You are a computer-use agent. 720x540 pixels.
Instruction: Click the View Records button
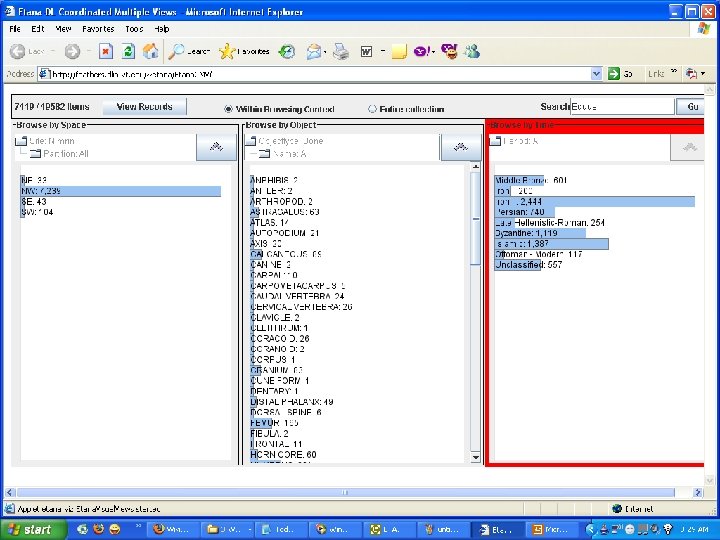pyautogui.click(x=145, y=107)
